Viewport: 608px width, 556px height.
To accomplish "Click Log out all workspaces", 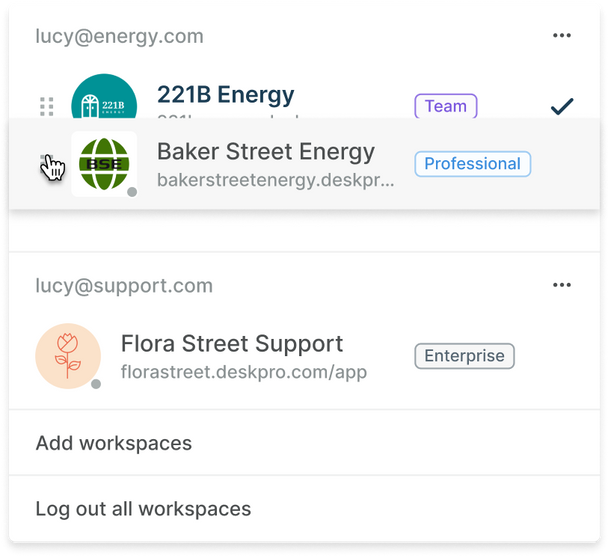I will 143,508.
